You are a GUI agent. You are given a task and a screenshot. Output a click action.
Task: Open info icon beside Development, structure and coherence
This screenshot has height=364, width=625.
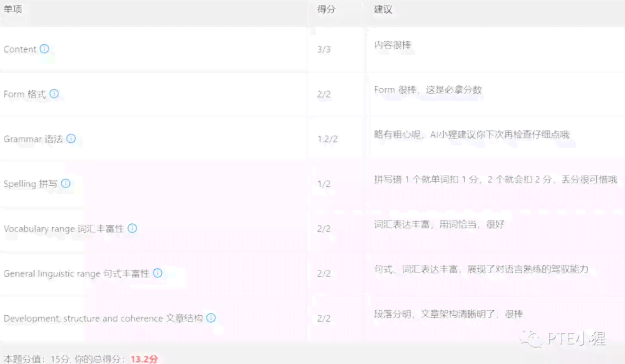[211, 318]
